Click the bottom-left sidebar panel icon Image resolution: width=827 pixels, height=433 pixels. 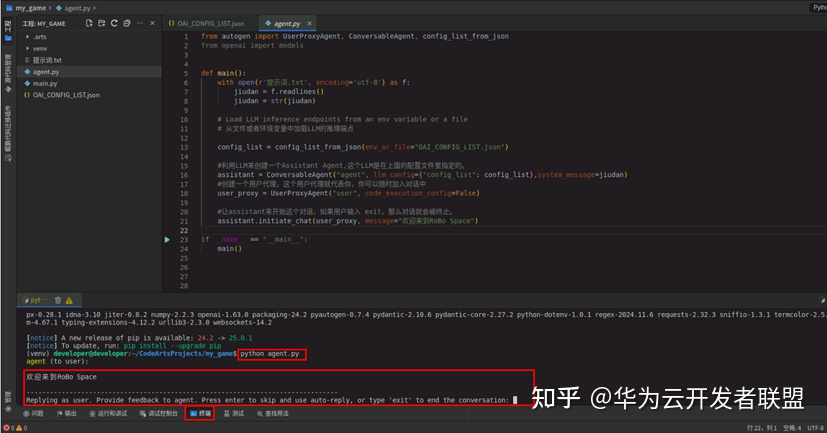pos(8,409)
